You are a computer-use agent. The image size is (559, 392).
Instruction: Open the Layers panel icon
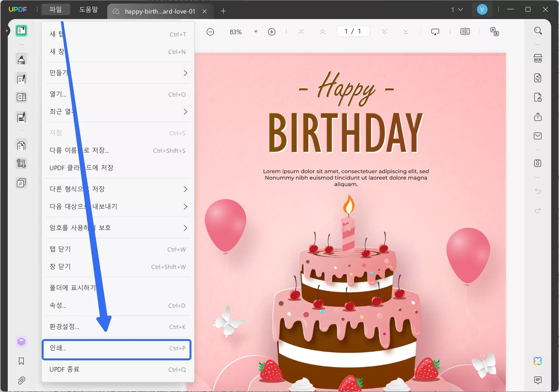pos(21,342)
